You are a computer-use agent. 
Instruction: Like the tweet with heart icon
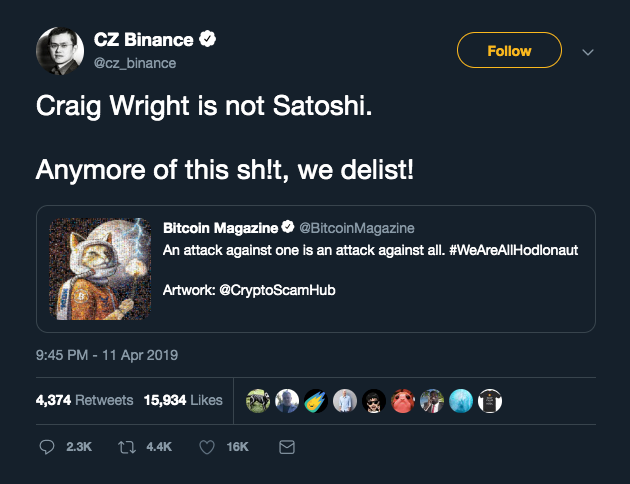click(x=207, y=447)
